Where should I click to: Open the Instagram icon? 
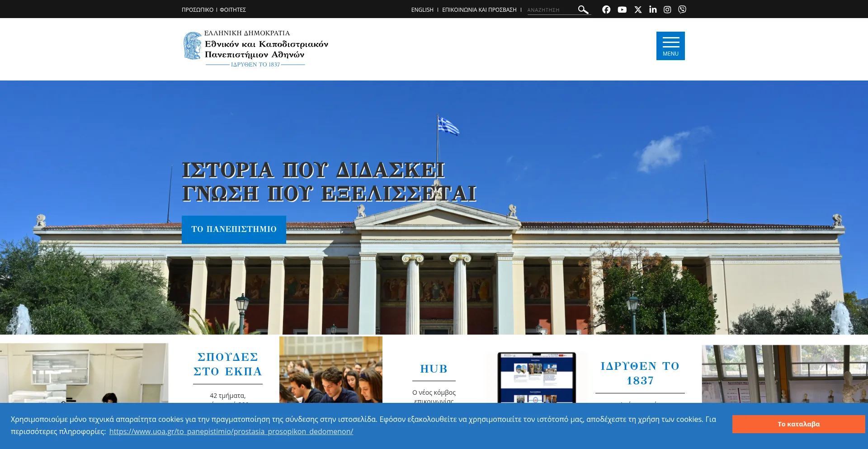667,9
